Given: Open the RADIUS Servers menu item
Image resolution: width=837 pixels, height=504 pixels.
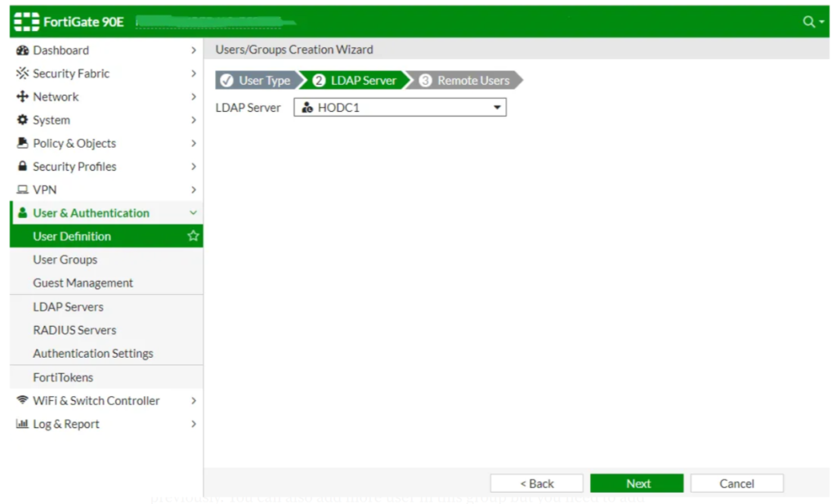Looking at the screenshot, I should [x=106, y=330].
